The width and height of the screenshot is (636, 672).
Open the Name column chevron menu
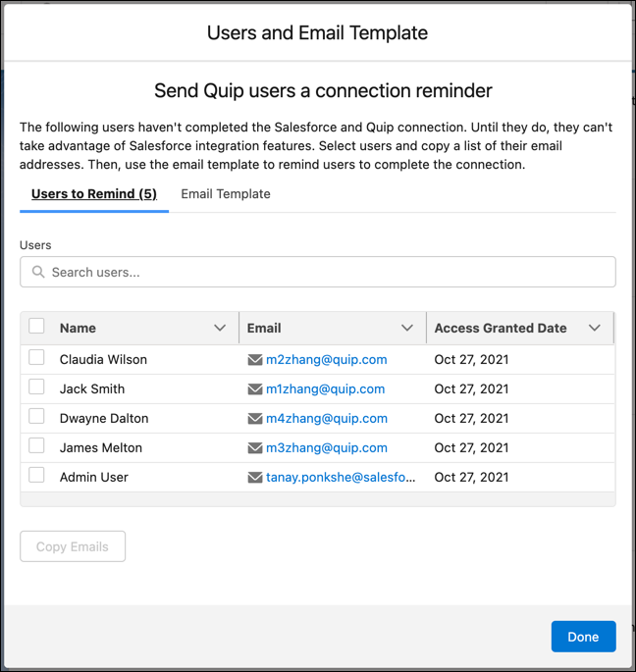pos(220,328)
